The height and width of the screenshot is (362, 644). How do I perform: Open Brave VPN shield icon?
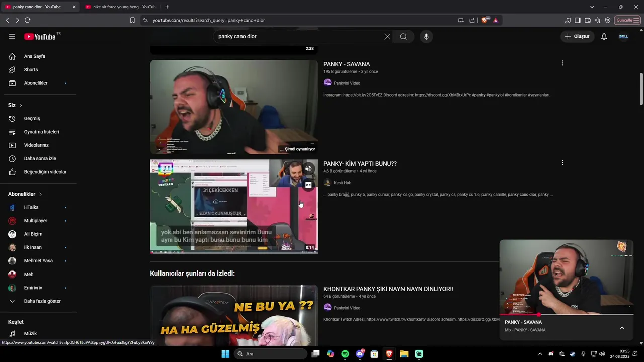point(608,20)
